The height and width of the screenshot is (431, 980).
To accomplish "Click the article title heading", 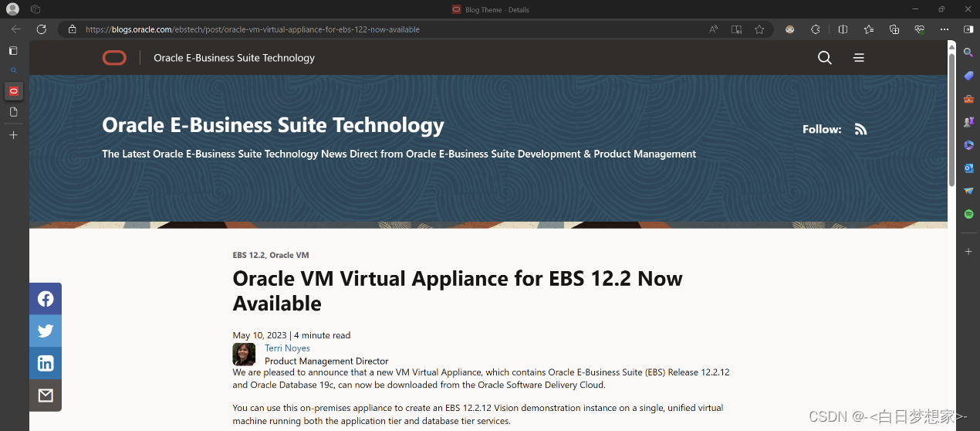I will (x=458, y=290).
